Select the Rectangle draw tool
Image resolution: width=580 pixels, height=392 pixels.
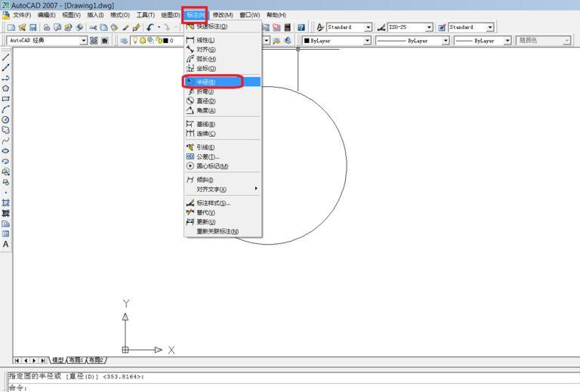pyautogui.click(x=6, y=99)
